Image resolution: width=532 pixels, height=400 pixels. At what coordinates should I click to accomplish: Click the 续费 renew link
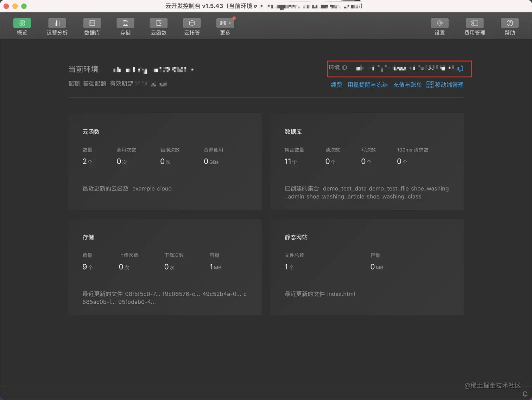336,85
